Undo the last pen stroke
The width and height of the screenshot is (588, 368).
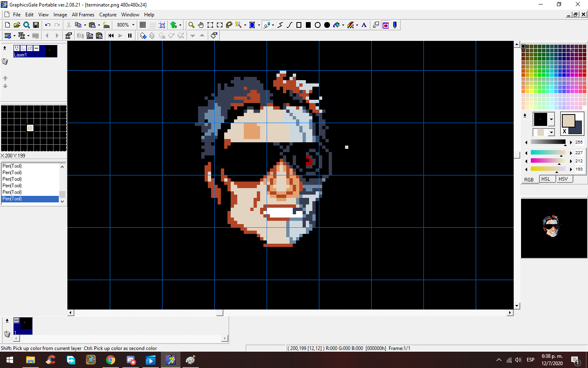coord(48,25)
